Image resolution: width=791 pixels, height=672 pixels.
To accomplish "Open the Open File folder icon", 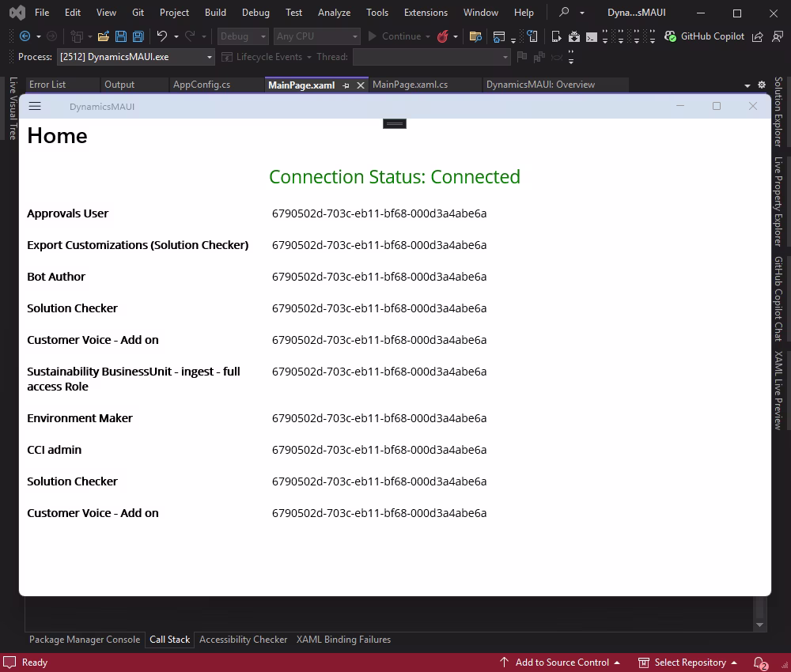I will (x=104, y=36).
